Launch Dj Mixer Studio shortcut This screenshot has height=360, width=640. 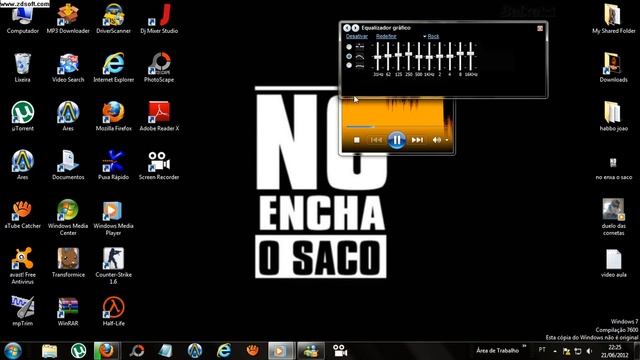(159, 18)
